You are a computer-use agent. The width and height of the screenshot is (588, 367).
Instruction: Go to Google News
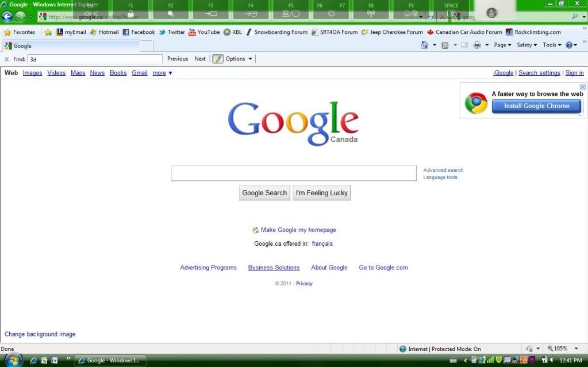[x=97, y=73]
